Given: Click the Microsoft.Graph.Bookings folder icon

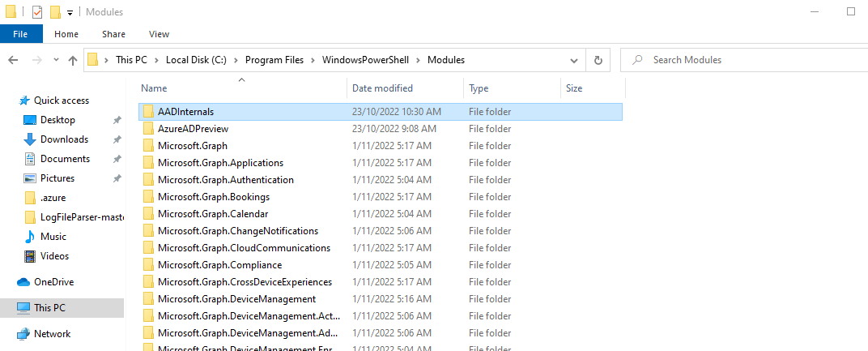Looking at the screenshot, I should coord(148,197).
